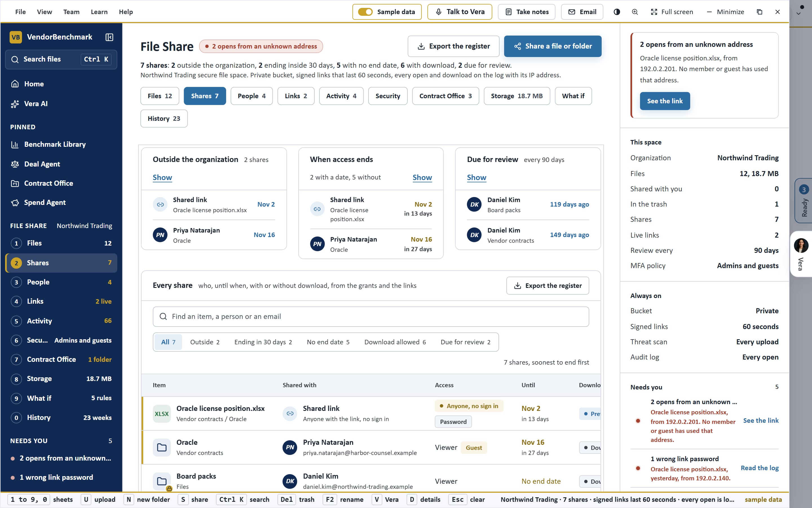
Task: Filter shares by Due for review 2
Action: [465, 342]
